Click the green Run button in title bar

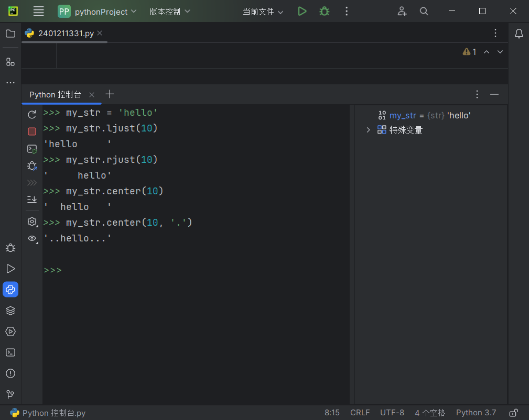pyautogui.click(x=303, y=12)
